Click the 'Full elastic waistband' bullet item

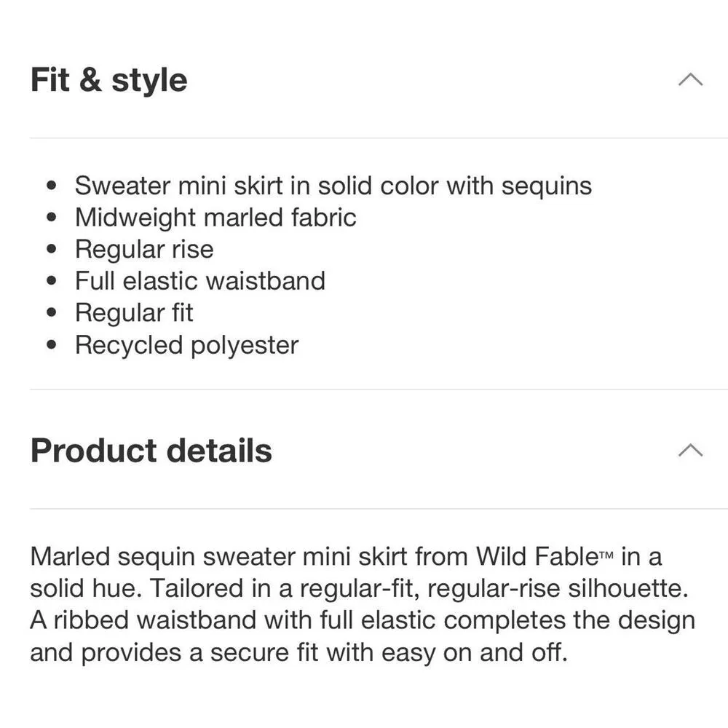click(200, 280)
